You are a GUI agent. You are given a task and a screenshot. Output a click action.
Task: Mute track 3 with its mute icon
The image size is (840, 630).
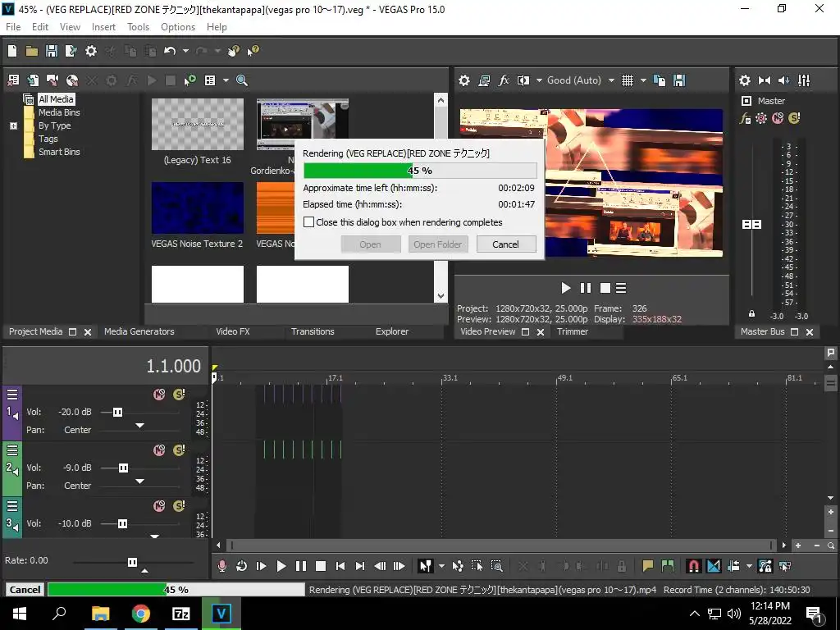click(159, 506)
